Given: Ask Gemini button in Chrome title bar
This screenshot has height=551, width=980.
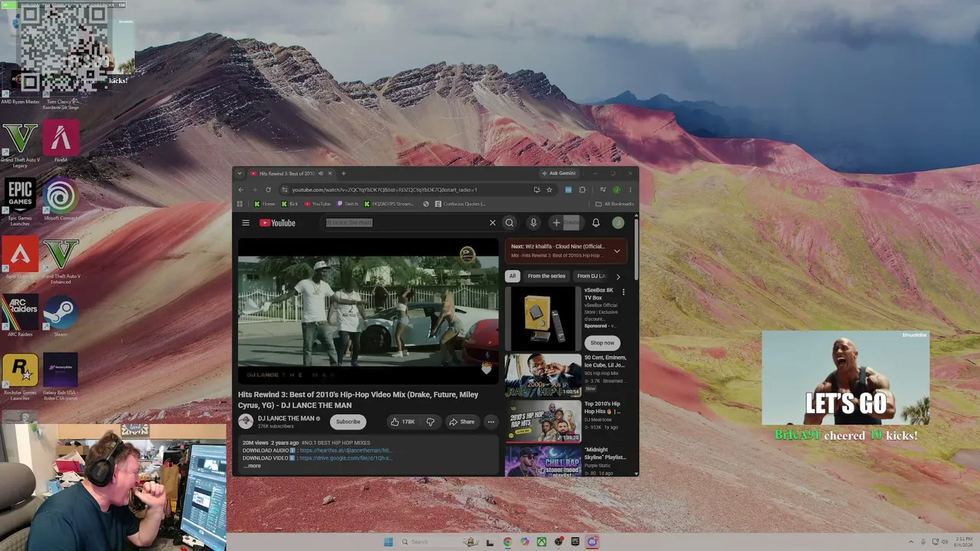Looking at the screenshot, I should 558,174.
